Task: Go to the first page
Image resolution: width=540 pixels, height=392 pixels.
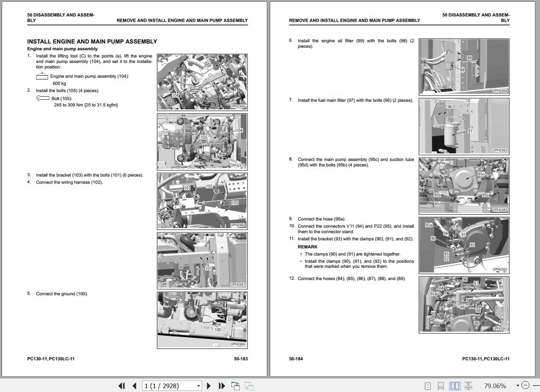Action: [122, 386]
